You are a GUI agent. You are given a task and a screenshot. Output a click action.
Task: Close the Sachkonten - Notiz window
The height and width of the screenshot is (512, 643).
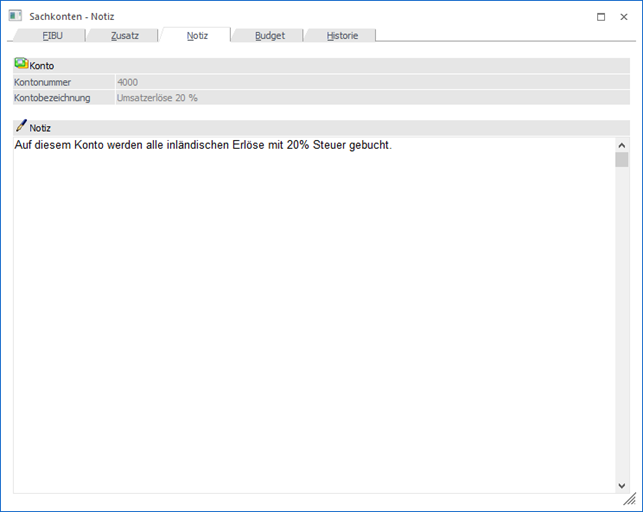point(627,17)
